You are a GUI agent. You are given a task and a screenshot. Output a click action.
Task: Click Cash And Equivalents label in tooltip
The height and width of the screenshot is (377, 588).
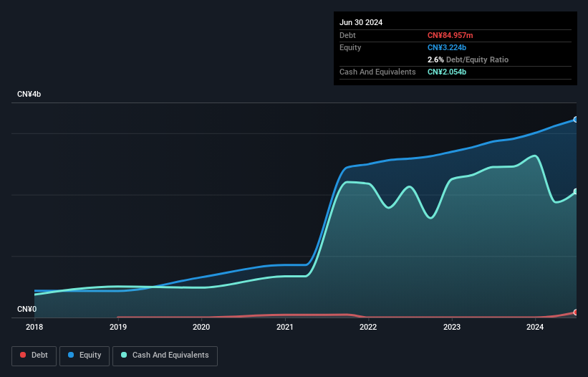[x=377, y=72]
